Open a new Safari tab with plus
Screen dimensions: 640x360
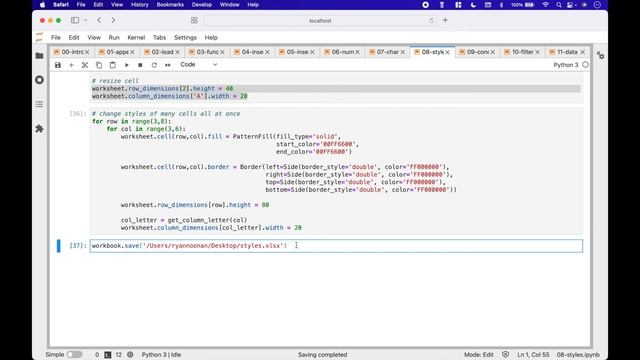point(445,20)
